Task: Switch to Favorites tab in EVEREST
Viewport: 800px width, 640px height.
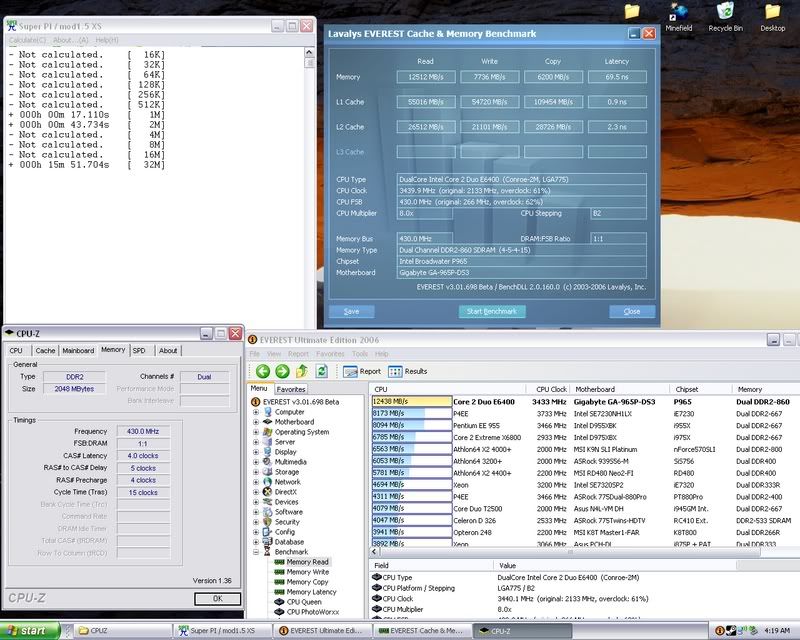Action: (x=291, y=389)
